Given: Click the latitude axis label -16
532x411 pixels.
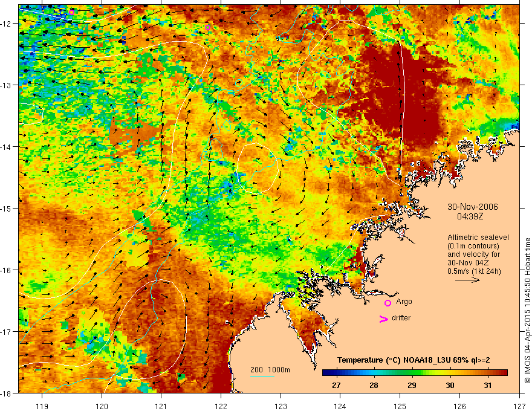Looking at the screenshot, I should [x=6, y=270].
